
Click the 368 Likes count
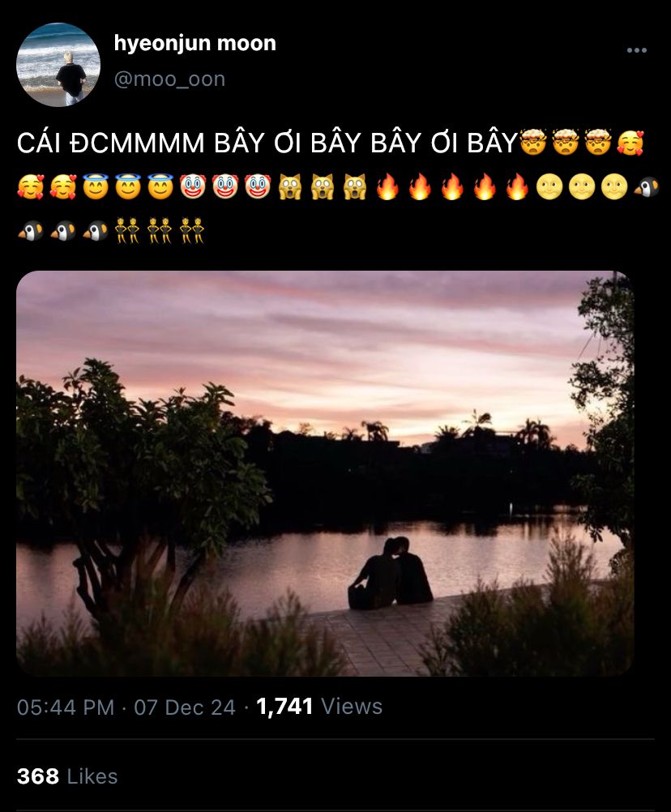pyautogui.click(x=67, y=776)
